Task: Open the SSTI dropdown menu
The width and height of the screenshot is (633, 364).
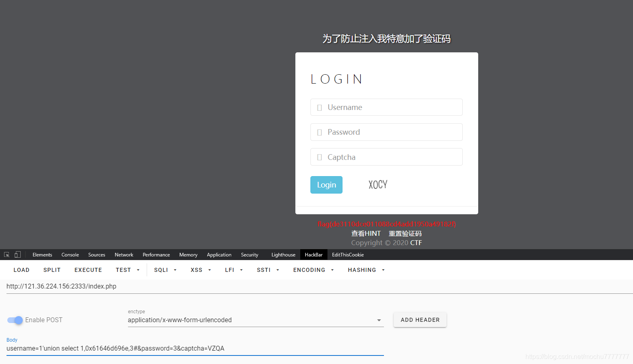Action: tap(268, 270)
